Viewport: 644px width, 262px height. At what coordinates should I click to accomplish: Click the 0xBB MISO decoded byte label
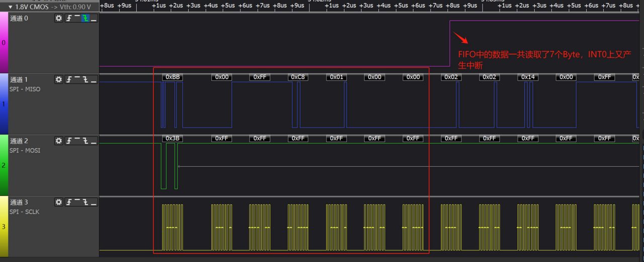(172, 77)
